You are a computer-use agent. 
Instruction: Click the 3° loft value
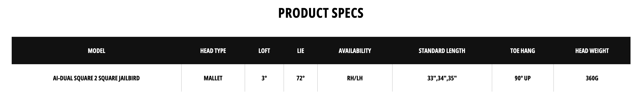[264, 78]
